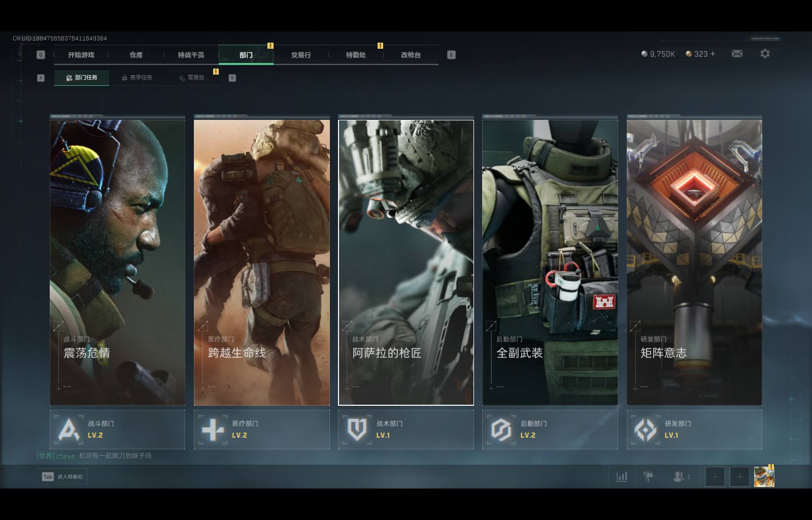Viewport: 812px width, 520px height.
Task: Click the CN UID number text
Action: pyautogui.click(x=60, y=38)
